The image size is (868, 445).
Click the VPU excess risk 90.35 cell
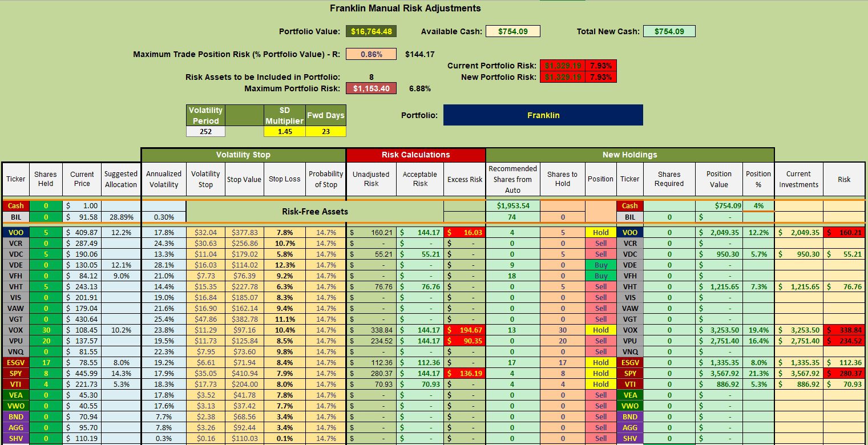tap(465, 341)
